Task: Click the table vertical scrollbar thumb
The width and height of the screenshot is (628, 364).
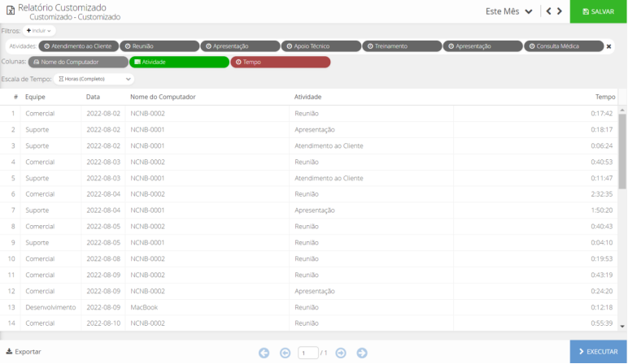Action: pyautogui.click(x=622, y=151)
